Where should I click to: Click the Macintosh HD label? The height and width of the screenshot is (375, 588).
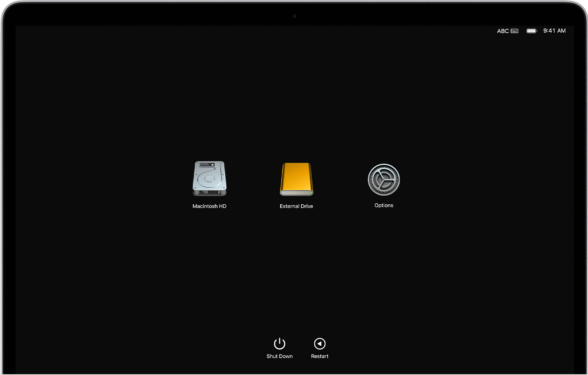(210, 206)
